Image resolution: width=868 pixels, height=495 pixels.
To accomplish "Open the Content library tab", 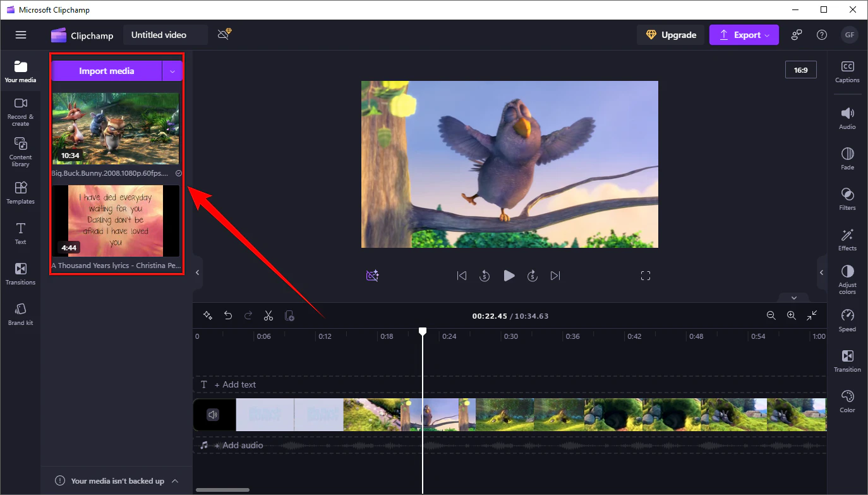I will [20, 152].
